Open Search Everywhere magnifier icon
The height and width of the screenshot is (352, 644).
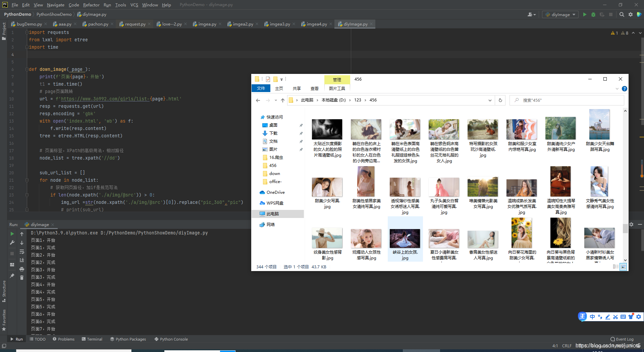pyautogui.click(x=622, y=14)
